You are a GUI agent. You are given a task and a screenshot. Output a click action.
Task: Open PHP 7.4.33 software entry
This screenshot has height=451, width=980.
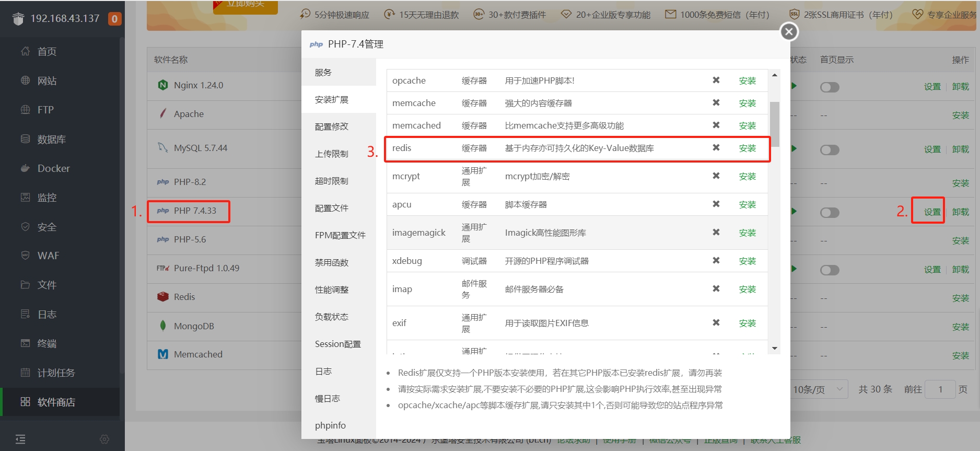click(195, 211)
